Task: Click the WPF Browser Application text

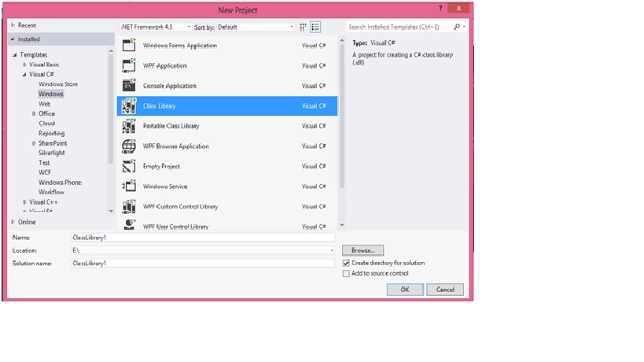Action: [x=176, y=146]
